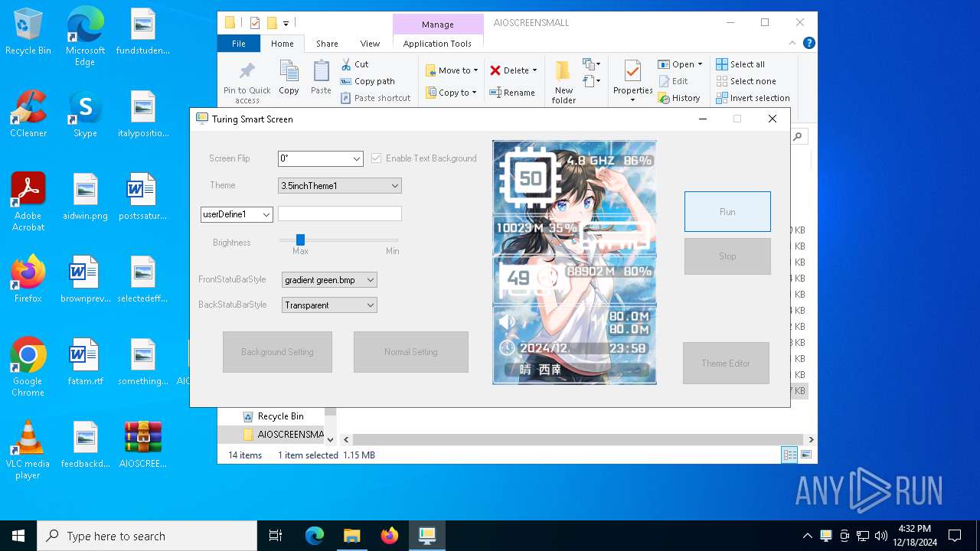Open the AIOSCREE WinRAR archive icon
The image size is (980, 551).
[143, 445]
